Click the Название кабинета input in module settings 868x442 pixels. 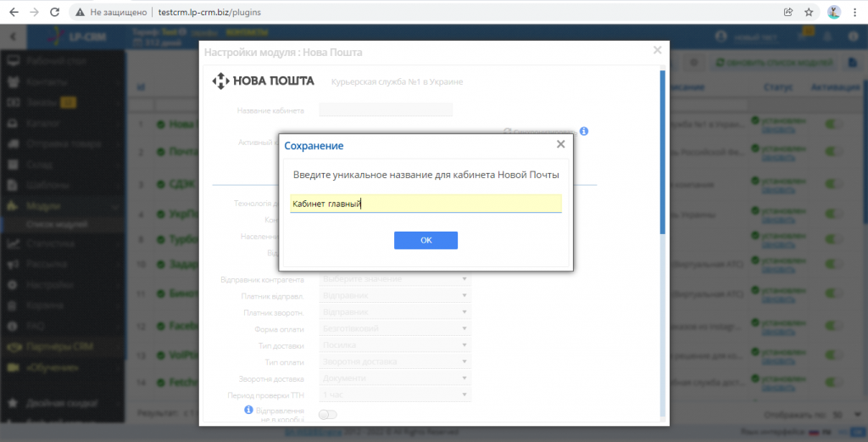coord(386,109)
